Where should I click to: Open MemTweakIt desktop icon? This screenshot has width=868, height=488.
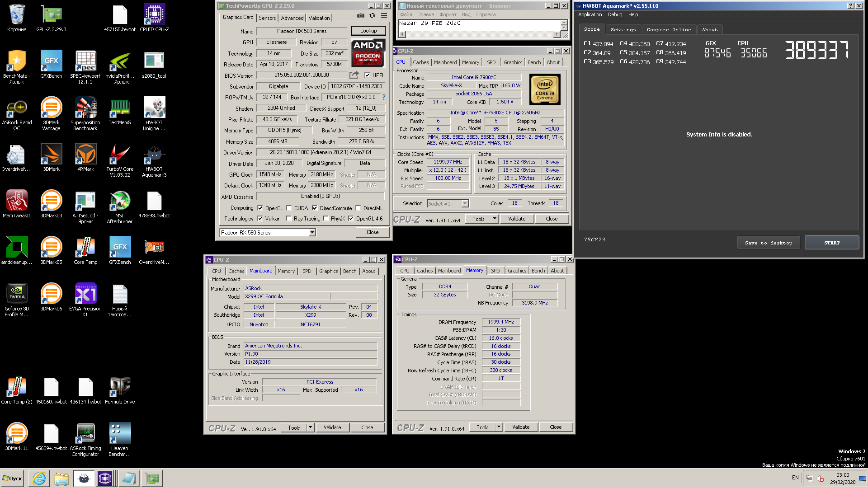17,204
